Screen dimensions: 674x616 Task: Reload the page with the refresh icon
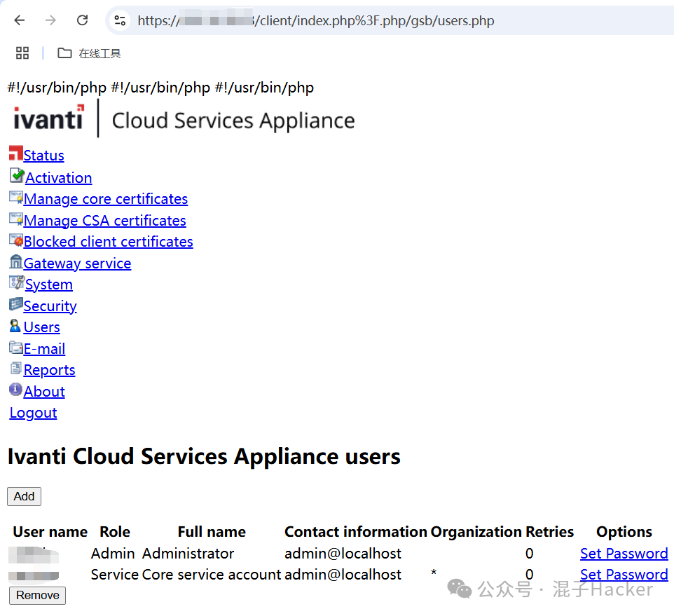tap(82, 20)
